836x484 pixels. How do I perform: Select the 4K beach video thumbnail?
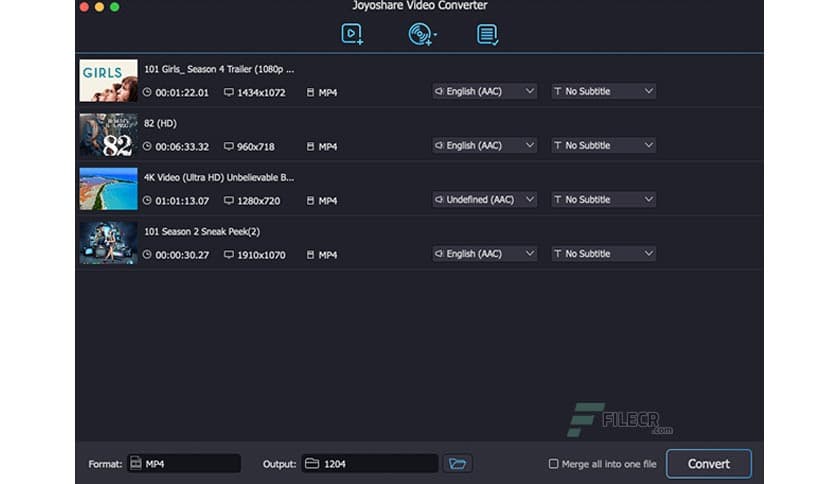click(108, 189)
